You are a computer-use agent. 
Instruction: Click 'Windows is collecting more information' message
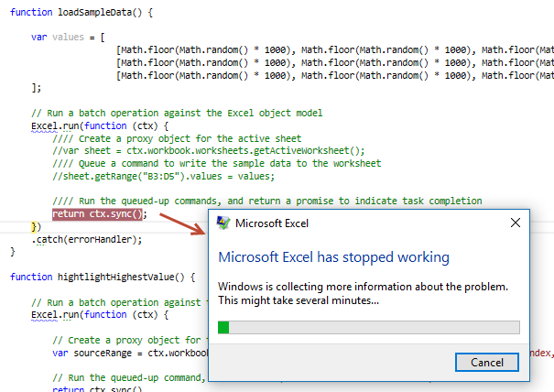(363, 287)
